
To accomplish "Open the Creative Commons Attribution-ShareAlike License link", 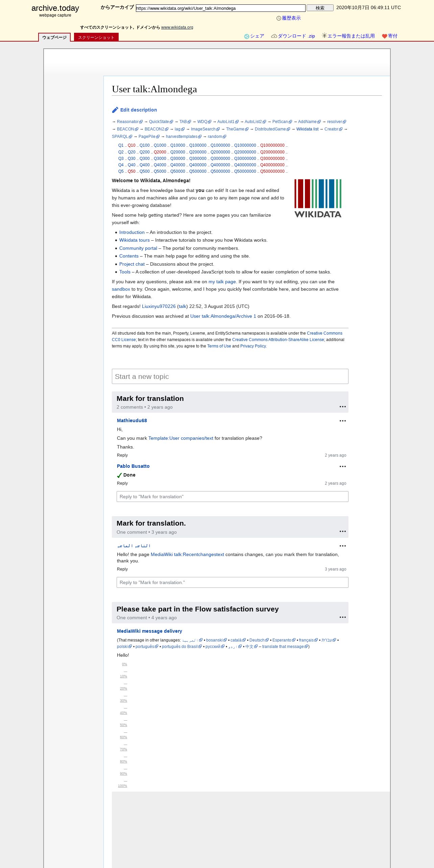I will pyautogui.click(x=278, y=340).
